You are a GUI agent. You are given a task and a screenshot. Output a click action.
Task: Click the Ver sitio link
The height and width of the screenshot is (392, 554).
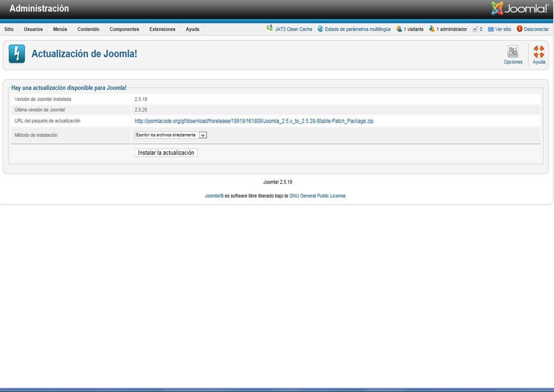pyautogui.click(x=503, y=29)
